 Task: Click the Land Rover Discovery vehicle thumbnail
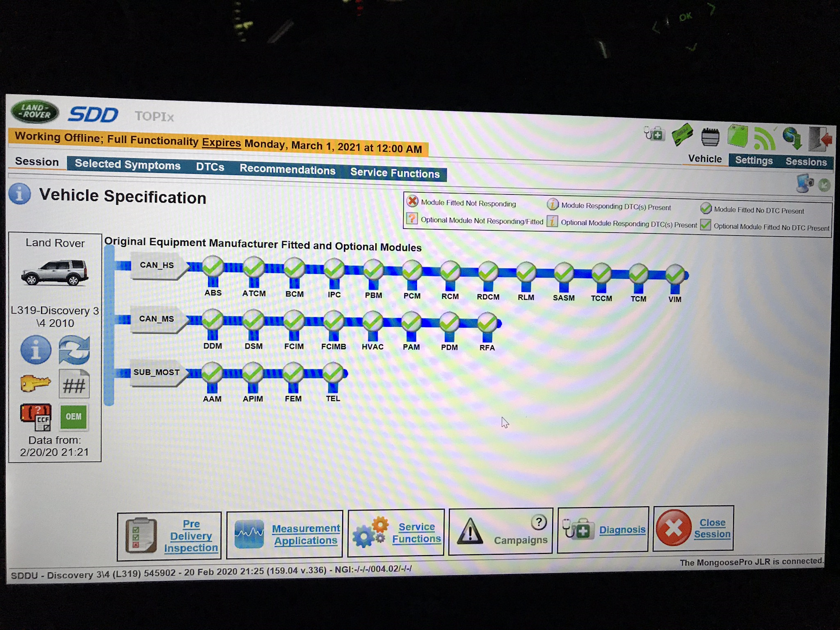pos(55,272)
